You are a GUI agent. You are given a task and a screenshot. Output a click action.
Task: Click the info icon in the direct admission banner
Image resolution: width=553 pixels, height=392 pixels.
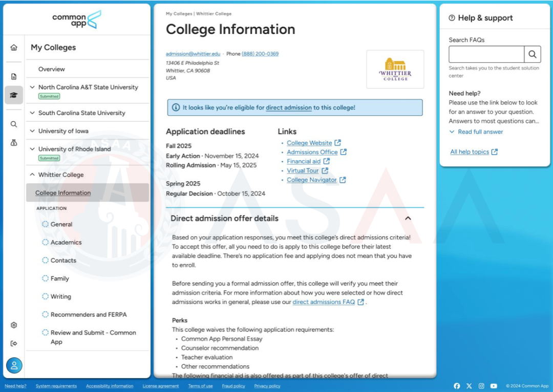click(x=176, y=107)
